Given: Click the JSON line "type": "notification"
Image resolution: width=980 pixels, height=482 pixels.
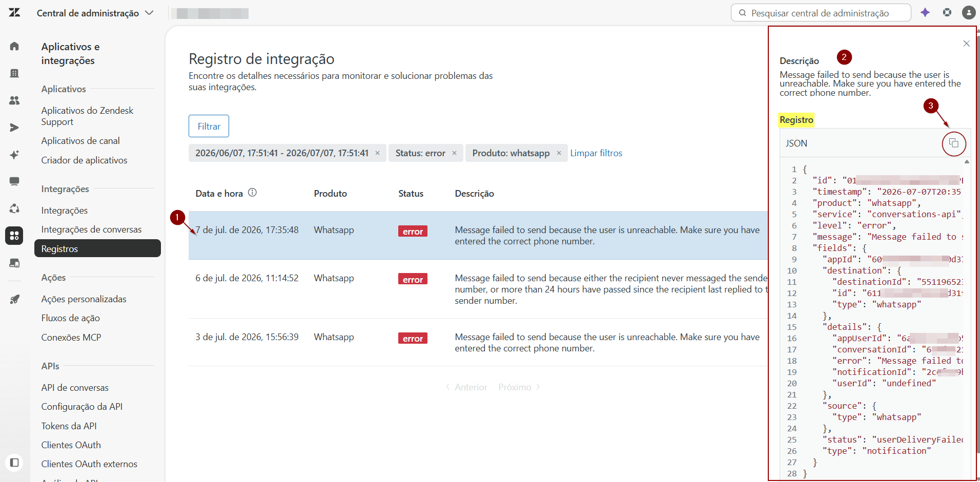Looking at the screenshot, I should tap(876, 451).
